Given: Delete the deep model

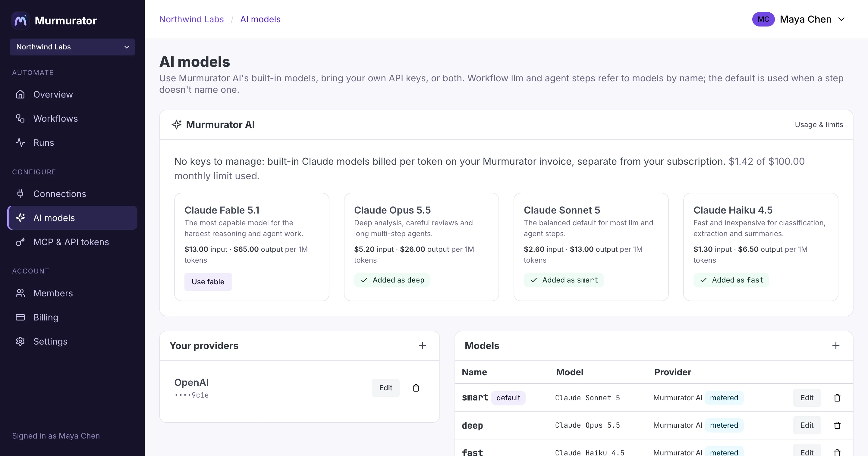Looking at the screenshot, I should pos(837,425).
